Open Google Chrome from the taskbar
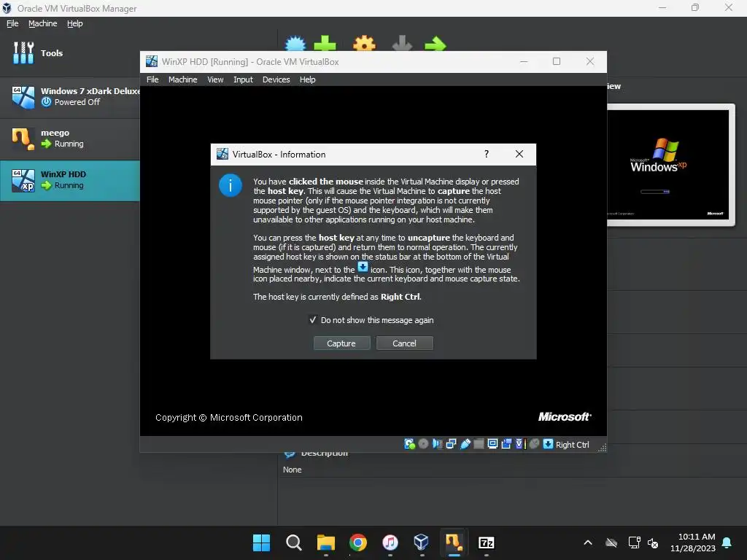Viewport: 747px width, 560px height. click(357, 542)
